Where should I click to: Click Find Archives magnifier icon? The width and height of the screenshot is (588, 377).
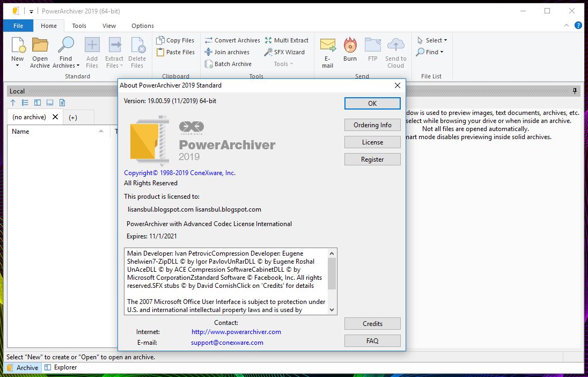65,45
